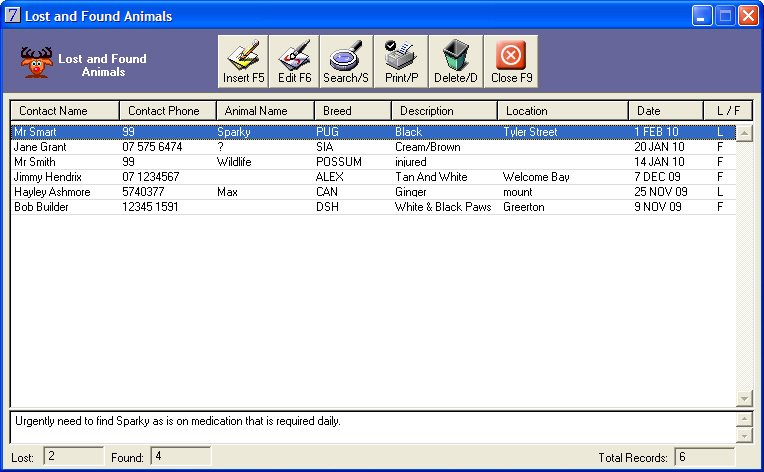Close window with red X button
764x472 pixels.
tap(747, 16)
